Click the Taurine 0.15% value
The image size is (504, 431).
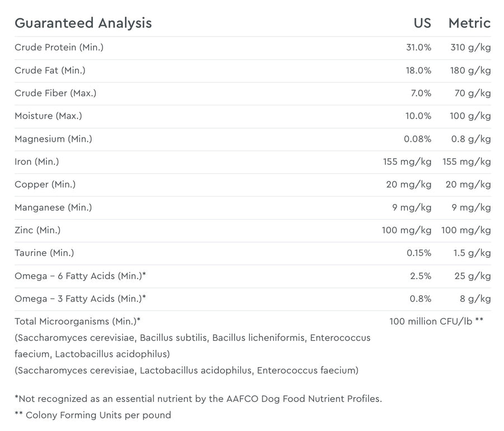coord(419,253)
